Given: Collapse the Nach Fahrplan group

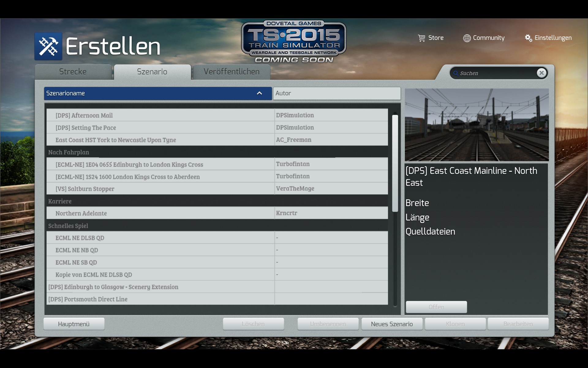Looking at the screenshot, I should pos(69,152).
